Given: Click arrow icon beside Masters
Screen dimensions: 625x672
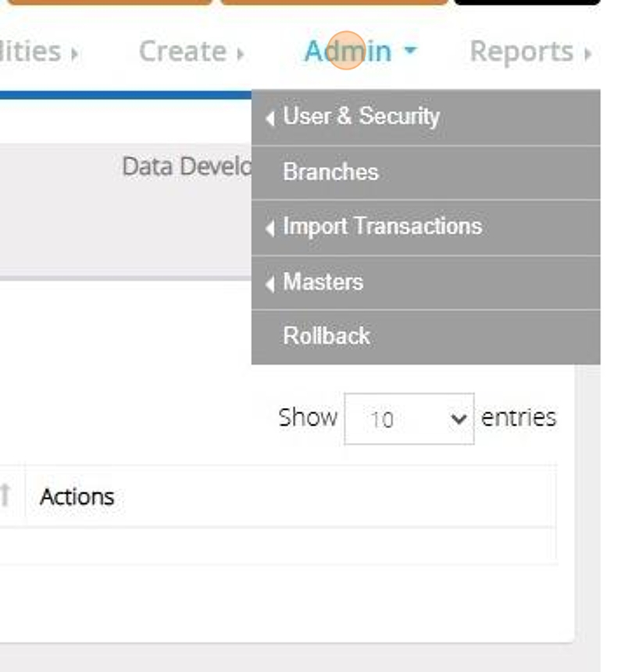Looking at the screenshot, I should coord(270,284).
